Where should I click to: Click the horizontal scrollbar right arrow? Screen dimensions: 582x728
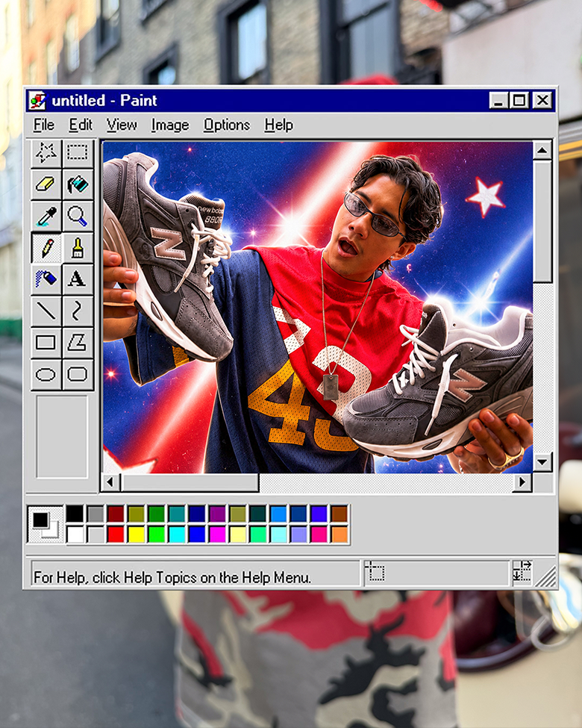522,482
